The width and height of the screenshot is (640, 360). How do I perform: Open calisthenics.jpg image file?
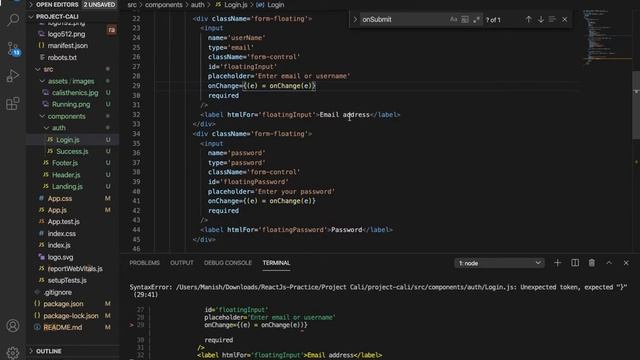coord(73,93)
